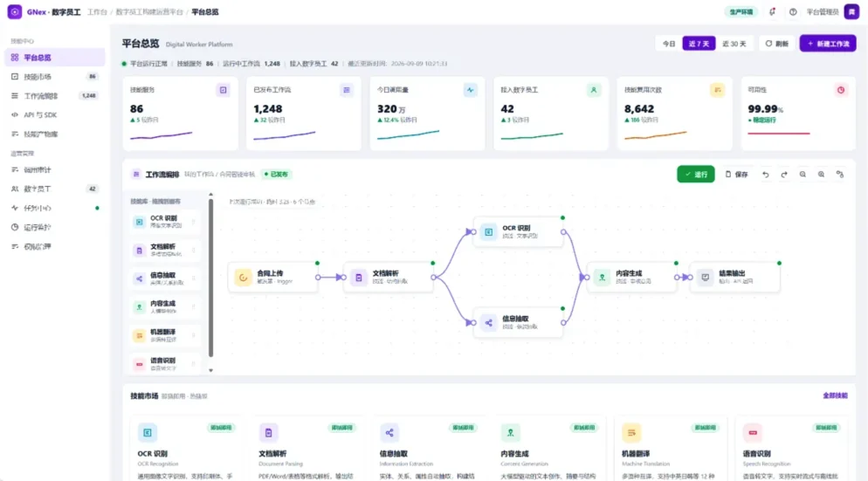
Task: Select 语音识别 icon in skill library
Action: [x=139, y=364]
